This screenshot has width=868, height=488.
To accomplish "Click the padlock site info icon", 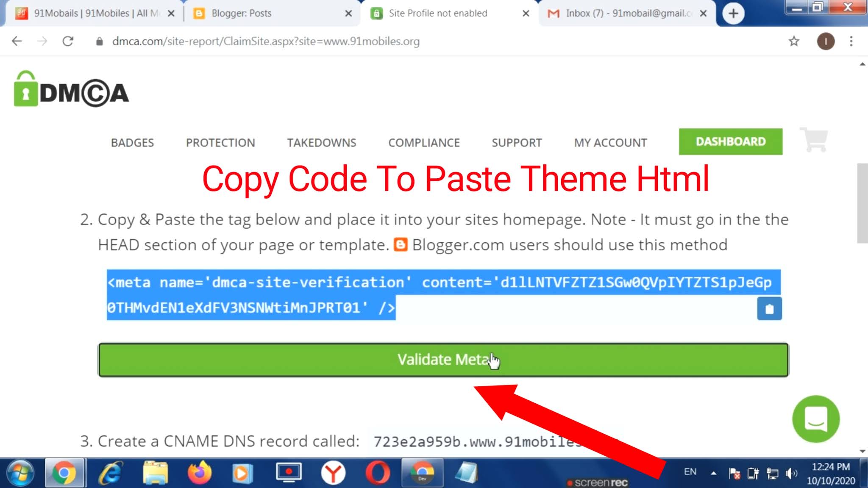I will 99,41.
